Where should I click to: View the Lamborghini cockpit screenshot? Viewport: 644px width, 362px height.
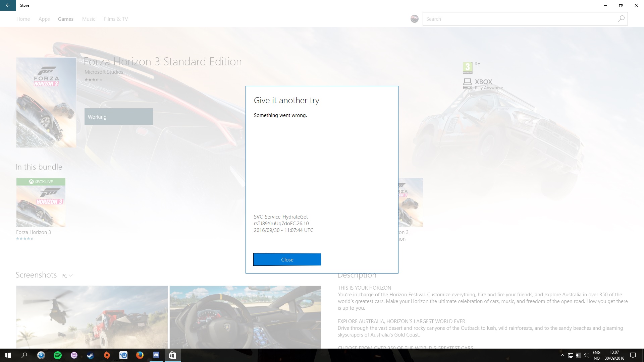(245, 317)
